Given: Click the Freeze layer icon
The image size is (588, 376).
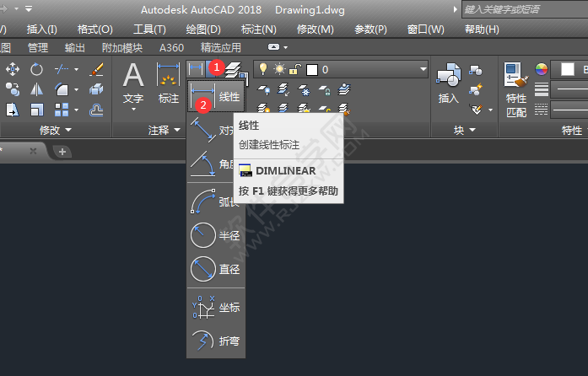Looking at the screenshot, I should tap(304, 89).
